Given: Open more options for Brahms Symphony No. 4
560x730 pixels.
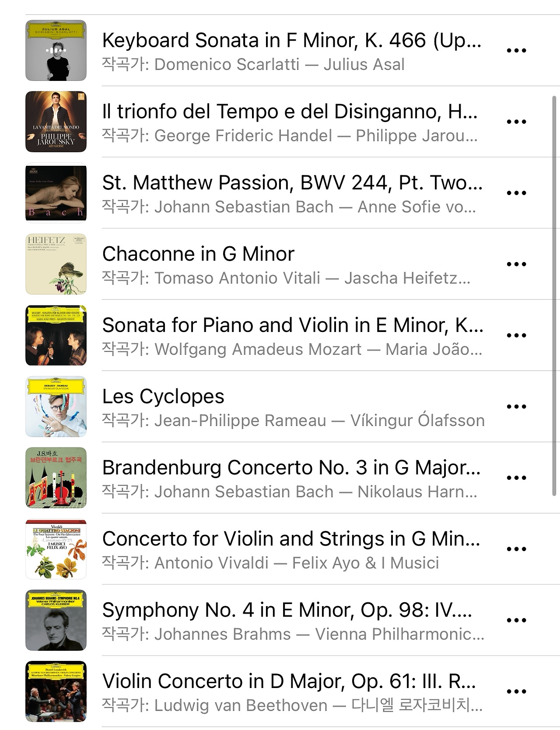Looking at the screenshot, I should click(x=516, y=621).
